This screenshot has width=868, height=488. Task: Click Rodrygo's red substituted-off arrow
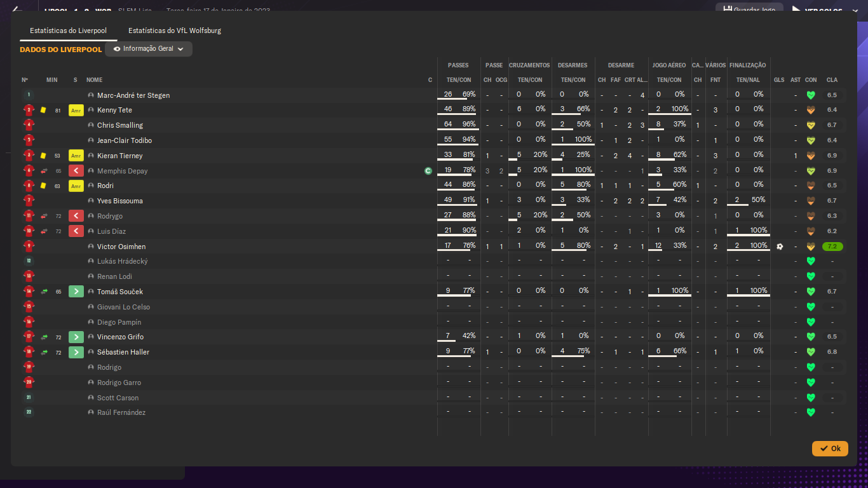pos(76,216)
